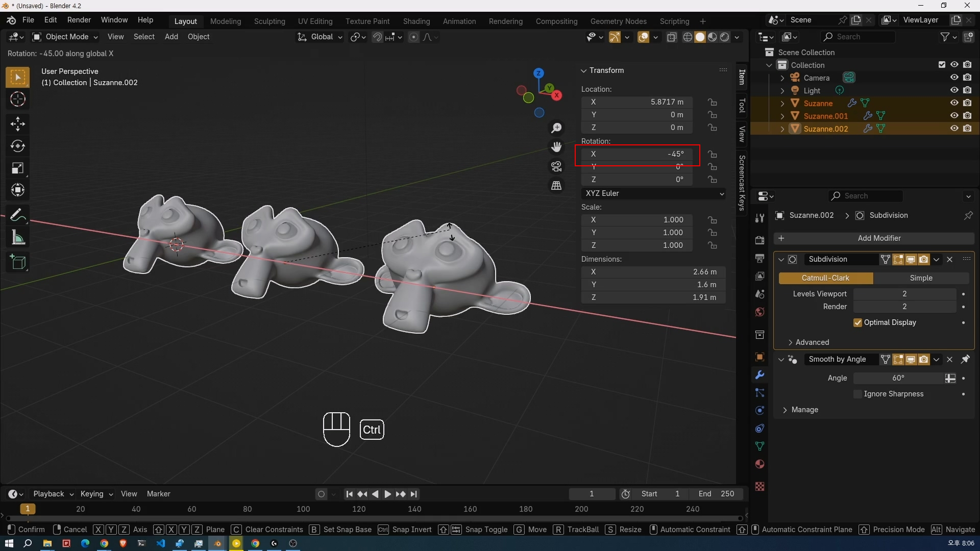Open Chrome from the Windows taskbar
The image size is (980, 551).
(104, 543)
